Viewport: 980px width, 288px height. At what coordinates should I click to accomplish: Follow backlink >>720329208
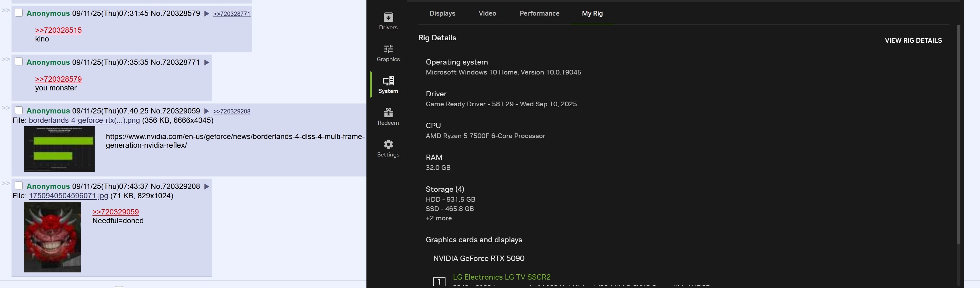pyautogui.click(x=232, y=111)
